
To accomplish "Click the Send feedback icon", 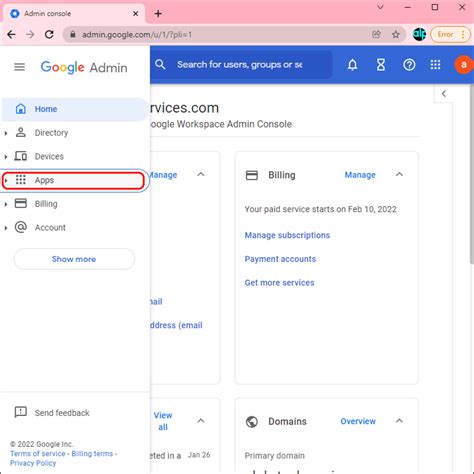I will tap(21, 412).
